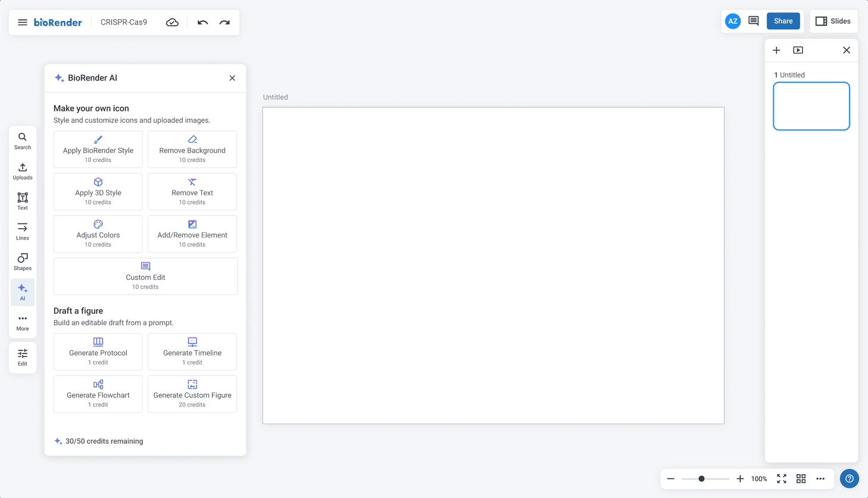Toggle the Slides panel button
Image resolution: width=868 pixels, height=498 pixels.
pyautogui.click(x=833, y=21)
